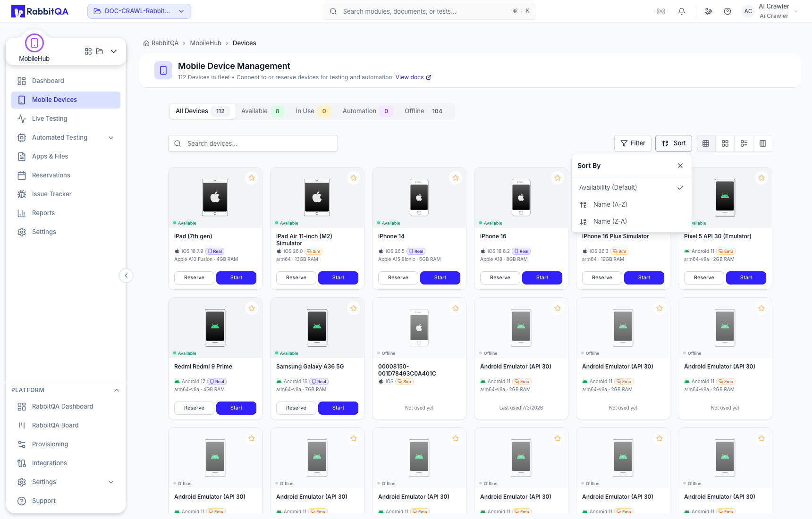
Task: Click the MobileHub folder icon
Action: [100, 51]
